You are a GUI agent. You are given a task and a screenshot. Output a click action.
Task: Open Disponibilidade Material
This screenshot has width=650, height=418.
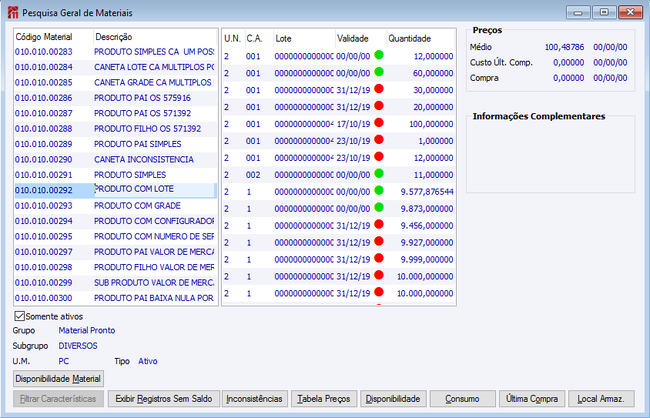click(x=58, y=379)
